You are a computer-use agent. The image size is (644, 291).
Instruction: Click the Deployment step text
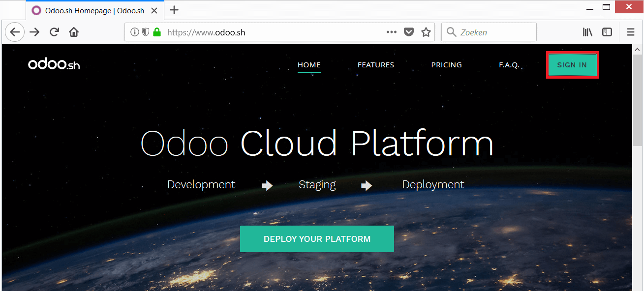pos(433,185)
